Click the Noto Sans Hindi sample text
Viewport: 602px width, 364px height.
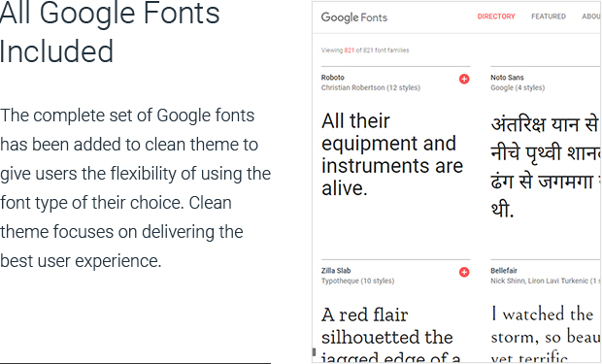point(546,167)
